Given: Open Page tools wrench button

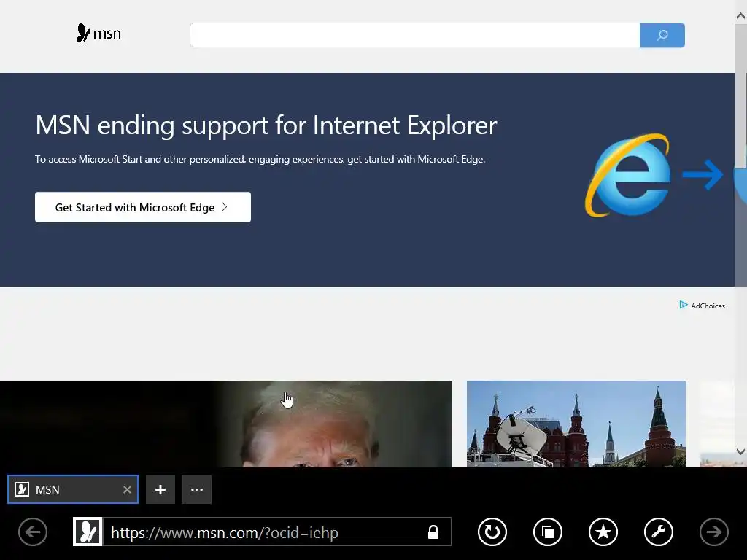Looking at the screenshot, I should (x=659, y=532).
